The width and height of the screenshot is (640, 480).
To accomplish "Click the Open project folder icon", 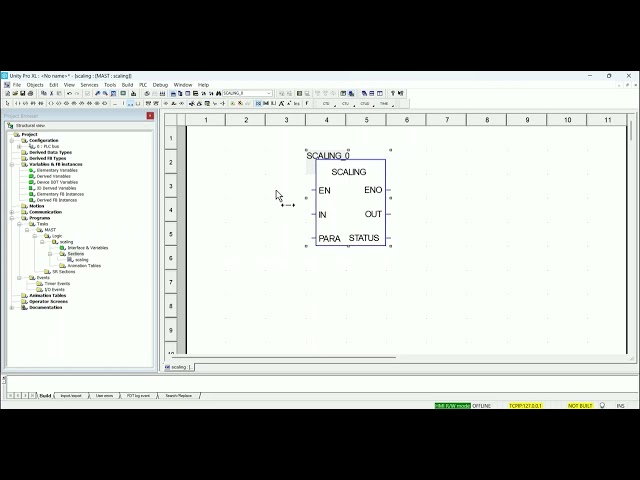I will coord(15,93).
